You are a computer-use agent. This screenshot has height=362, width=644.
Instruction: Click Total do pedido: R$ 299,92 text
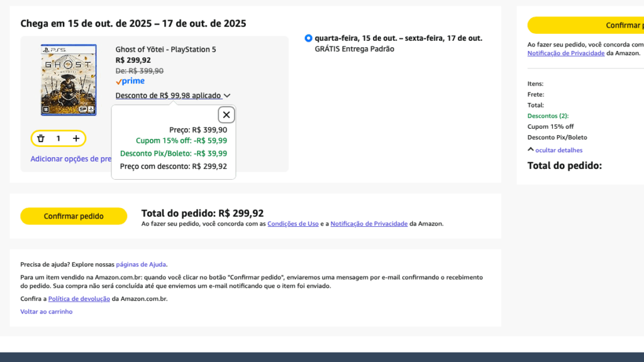pyautogui.click(x=203, y=214)
